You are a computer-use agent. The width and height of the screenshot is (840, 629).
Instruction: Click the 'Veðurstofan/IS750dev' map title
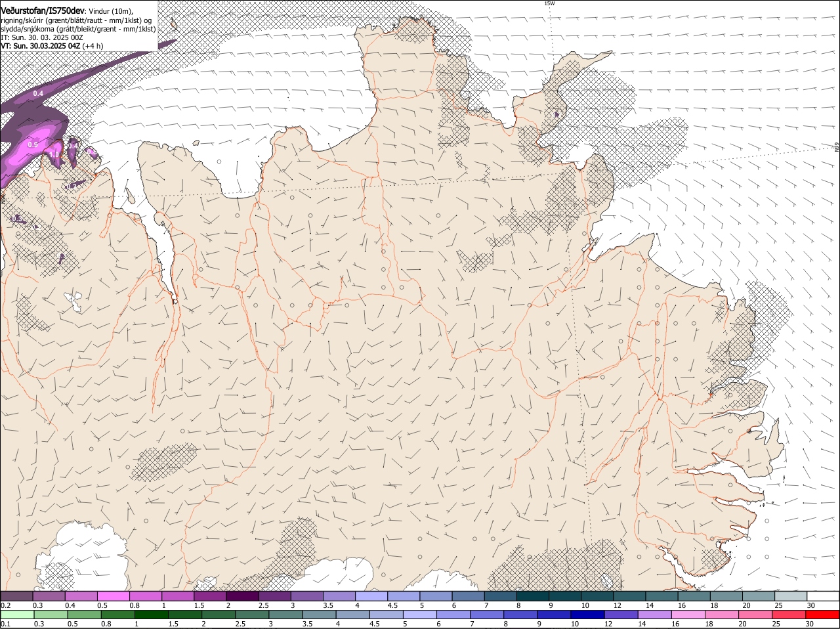click(x=43, y=11)
